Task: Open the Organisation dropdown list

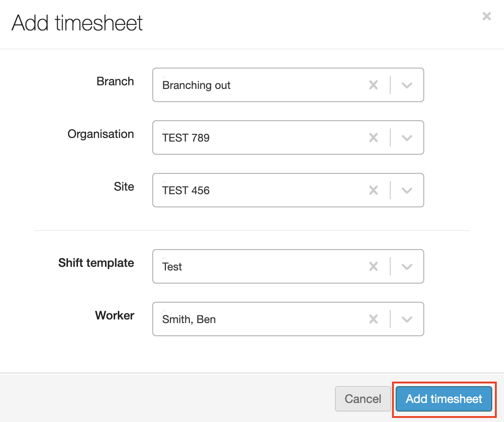Action: click(407, 138)
